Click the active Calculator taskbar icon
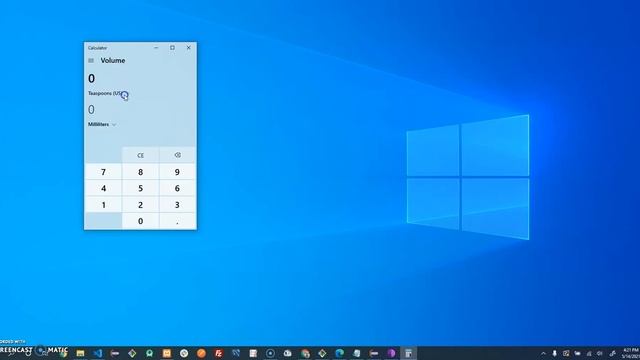Viewport: 640px width, 360px height. point(409,353)
